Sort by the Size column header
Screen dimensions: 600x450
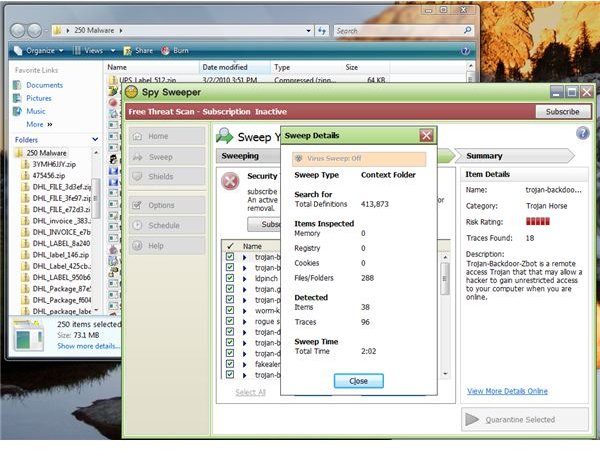[x=365, y=67]
